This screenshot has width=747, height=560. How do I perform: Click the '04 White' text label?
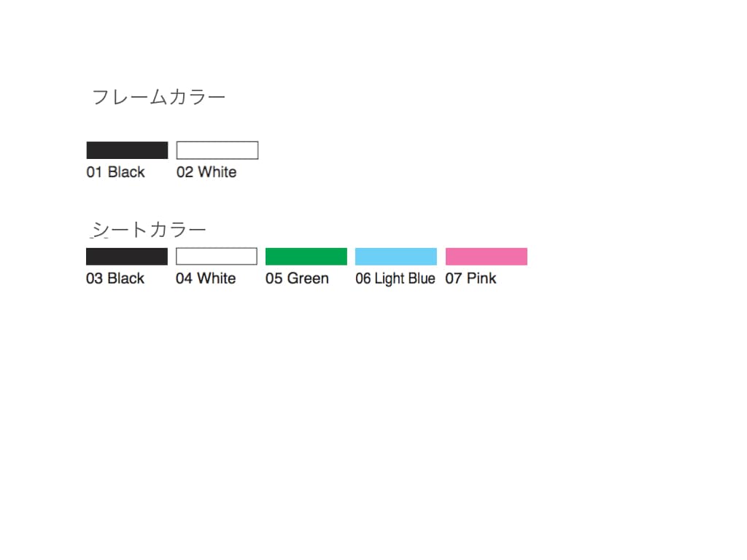[x=205, y=278]
